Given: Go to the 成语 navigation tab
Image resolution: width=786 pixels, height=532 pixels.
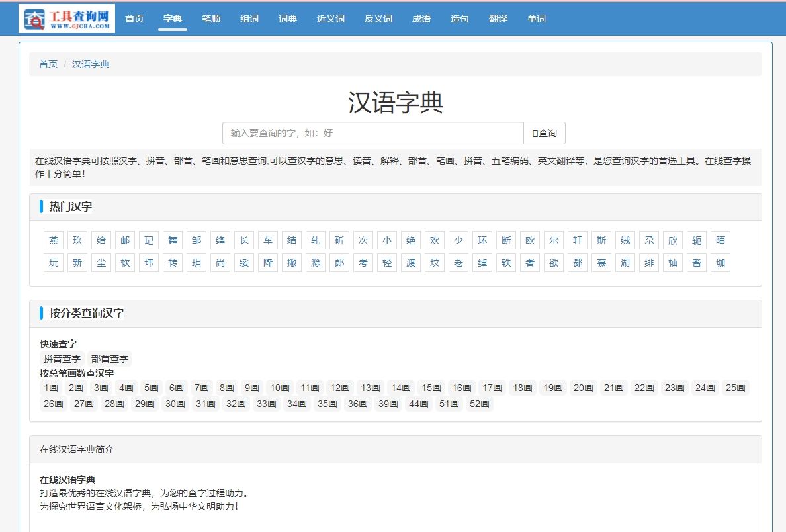Looking at the screenshot, I should click(421, 19).
